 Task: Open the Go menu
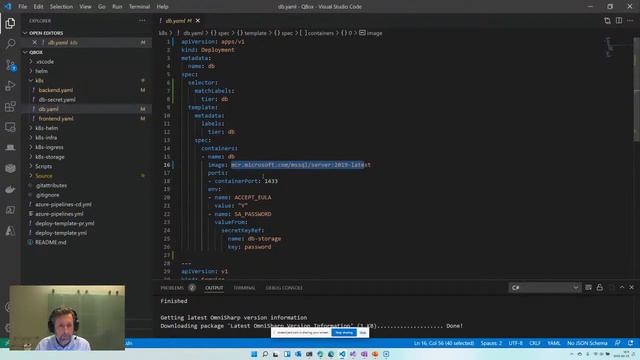pos(102,7)
